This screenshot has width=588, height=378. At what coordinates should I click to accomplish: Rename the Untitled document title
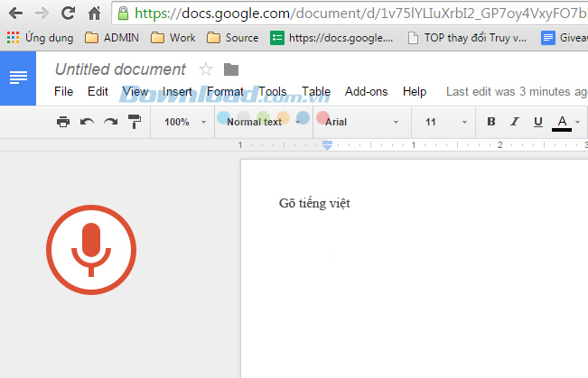[x=120, y=69]
